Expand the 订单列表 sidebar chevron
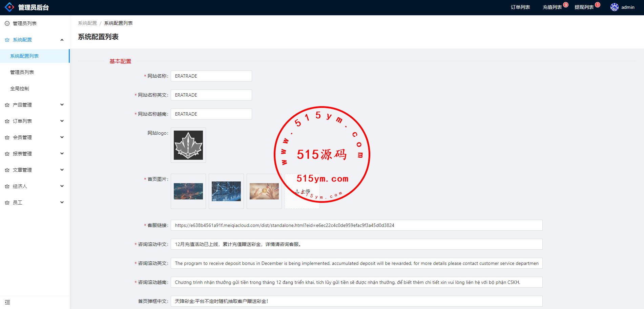The image size is (644, 309). tap(62, 121)
